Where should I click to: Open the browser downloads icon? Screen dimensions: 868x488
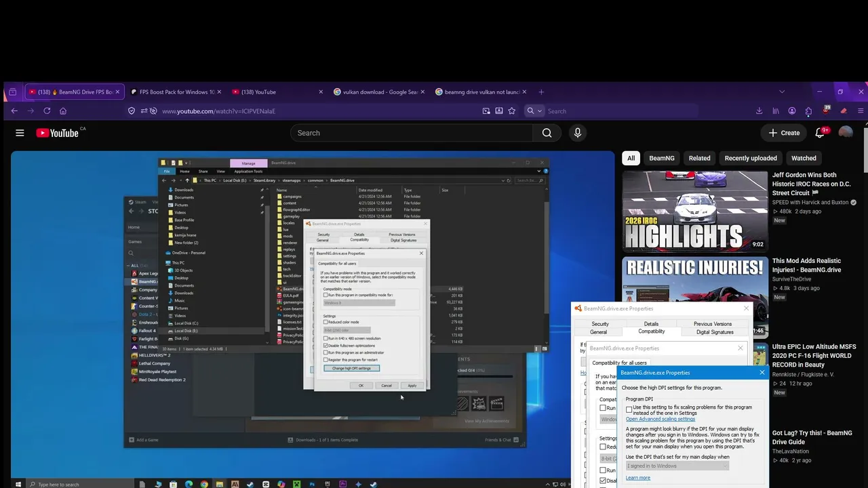[x=759, y=111]
